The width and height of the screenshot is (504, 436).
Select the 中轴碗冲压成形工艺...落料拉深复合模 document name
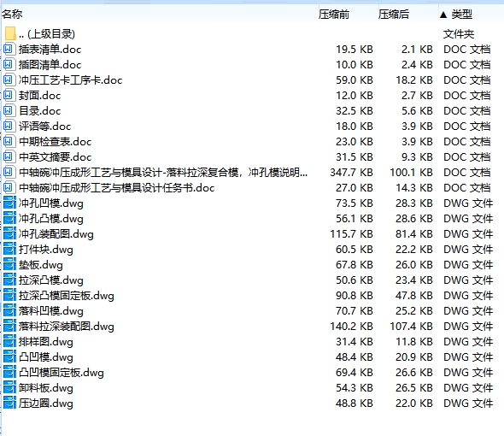[163, 173]
